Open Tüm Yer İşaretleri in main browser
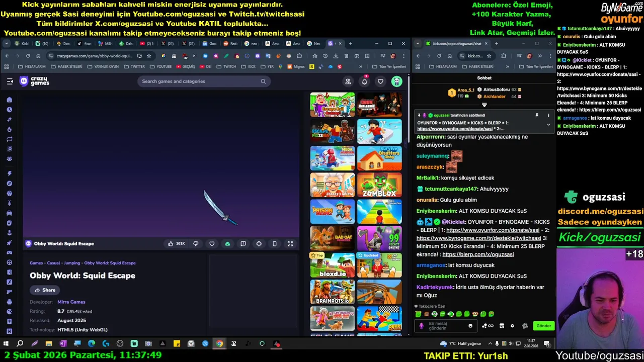Viewport: 644px width, 362px height. (x=389, y=66)
